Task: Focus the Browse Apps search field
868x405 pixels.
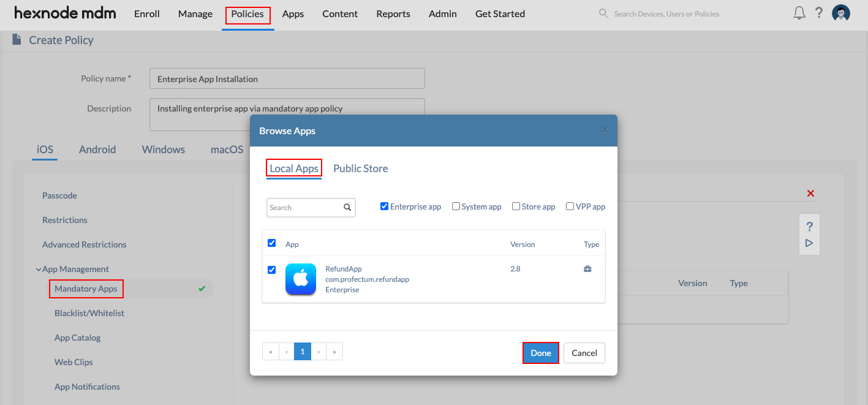Action: coord(311,207)
